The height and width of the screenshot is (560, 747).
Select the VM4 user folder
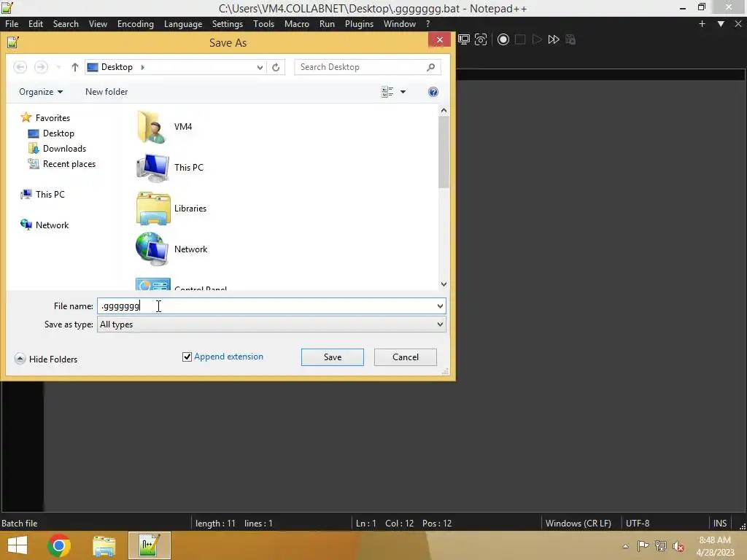tap(164, 127)
